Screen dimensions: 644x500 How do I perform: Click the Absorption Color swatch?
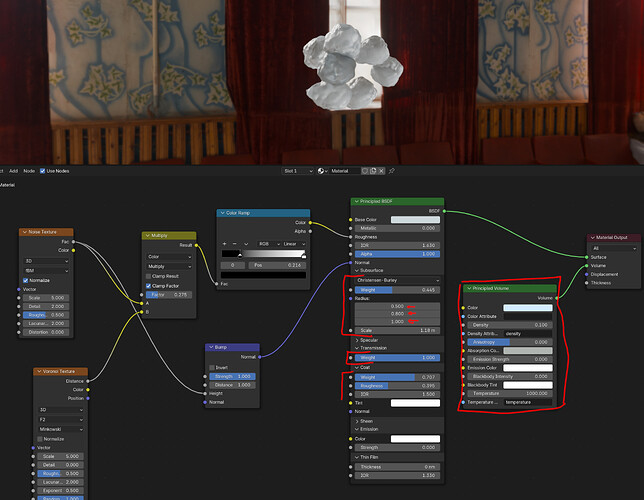(x=528, y=351)
